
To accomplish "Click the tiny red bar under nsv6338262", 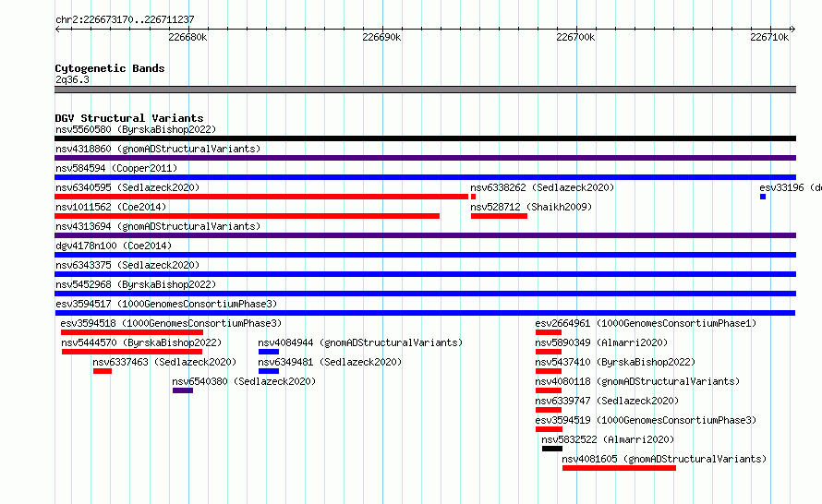I will pyautogui.click(x=474, y=197).
